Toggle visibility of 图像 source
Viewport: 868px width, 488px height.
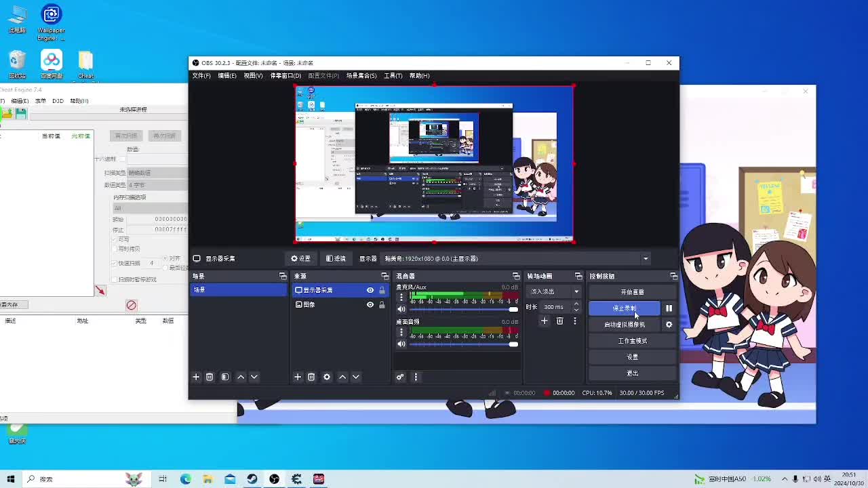(370, 305)
